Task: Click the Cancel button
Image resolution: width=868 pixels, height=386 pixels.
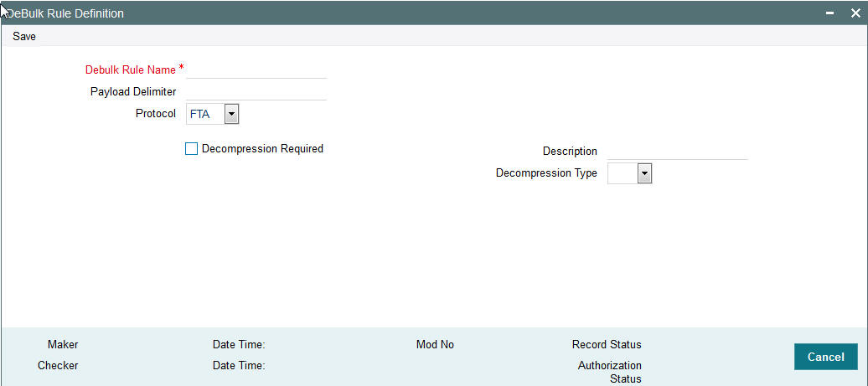Action: (x=825, y=357)
